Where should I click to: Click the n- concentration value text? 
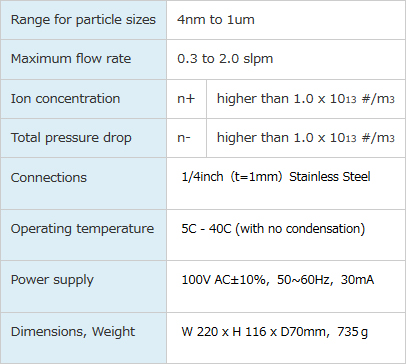(306, 138)
